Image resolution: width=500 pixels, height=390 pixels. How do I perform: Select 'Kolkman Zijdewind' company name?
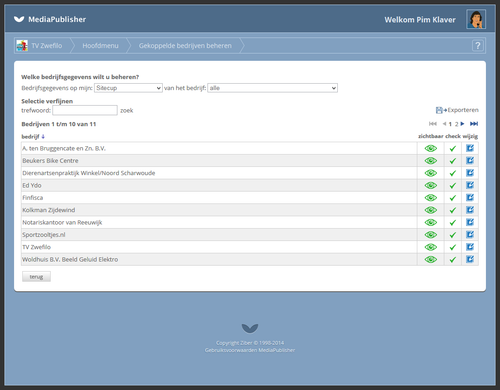(x=49, y=210)
